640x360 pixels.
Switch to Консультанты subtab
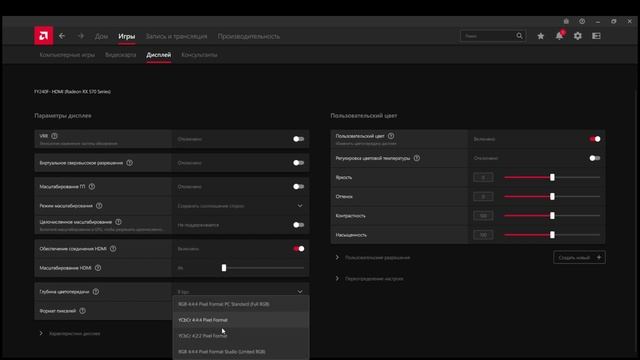point(199,55)
